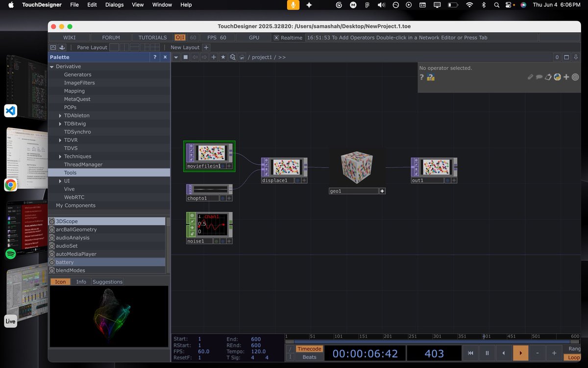The image size is (588, 368).
Task: Click the current frame field showing 403
Action: tap(434, 353)
